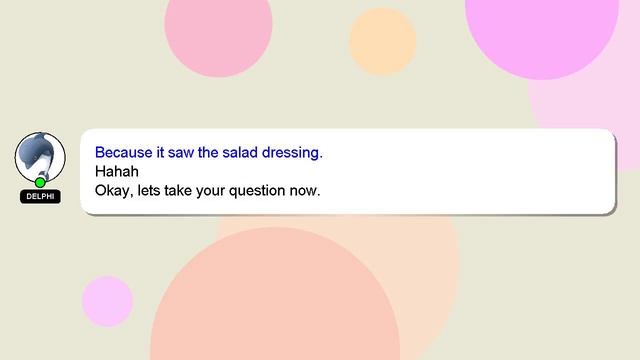
Task: Click the small orange circle at top
Action: (x=382, y=41)
